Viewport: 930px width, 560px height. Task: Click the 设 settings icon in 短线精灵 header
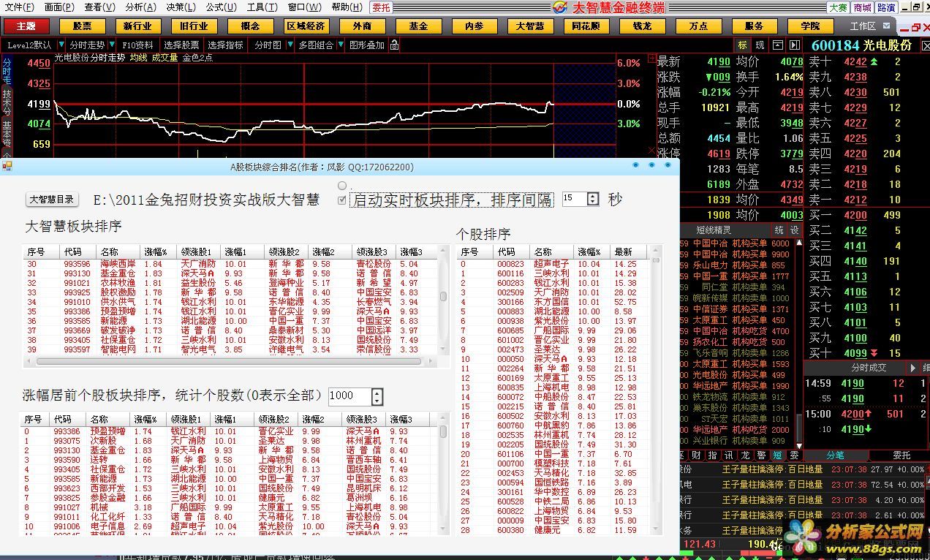click(x=794, y=230)
